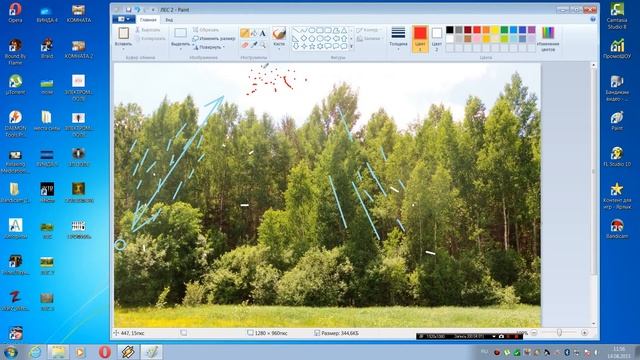Choose the Cloud callout shape
This screenshot has width=640, height=360.
pyautogui.click(x=344, y=46)
